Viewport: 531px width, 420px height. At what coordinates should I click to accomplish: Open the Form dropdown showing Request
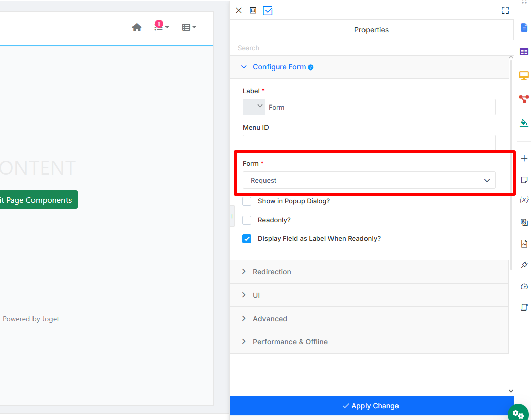click(369, 181)
